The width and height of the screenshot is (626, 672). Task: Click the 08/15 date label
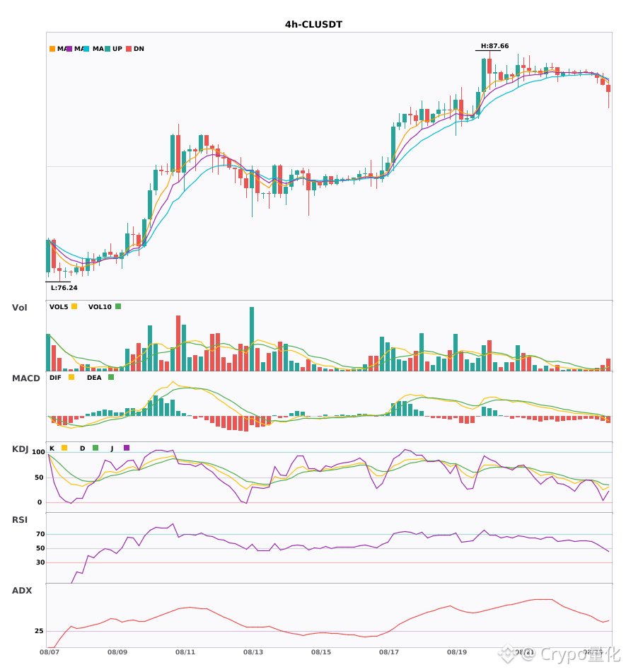tap(321, 652)
